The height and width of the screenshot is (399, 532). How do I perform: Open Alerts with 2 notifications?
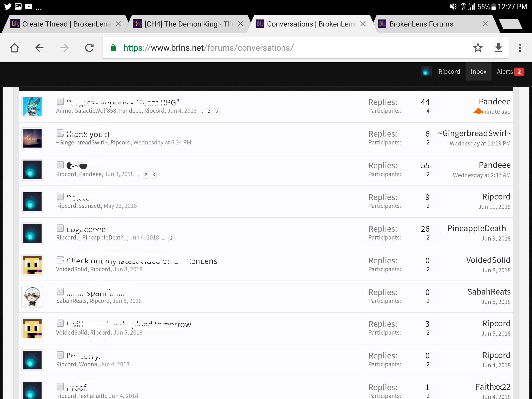tap(510, 72)
